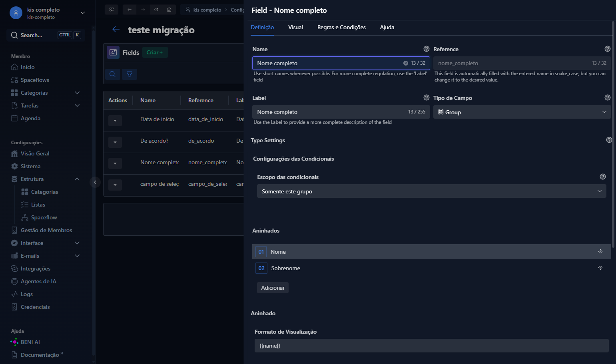616x364 pixels.
Task: Open help icon beside Type Settings
Action: point(609,140)
